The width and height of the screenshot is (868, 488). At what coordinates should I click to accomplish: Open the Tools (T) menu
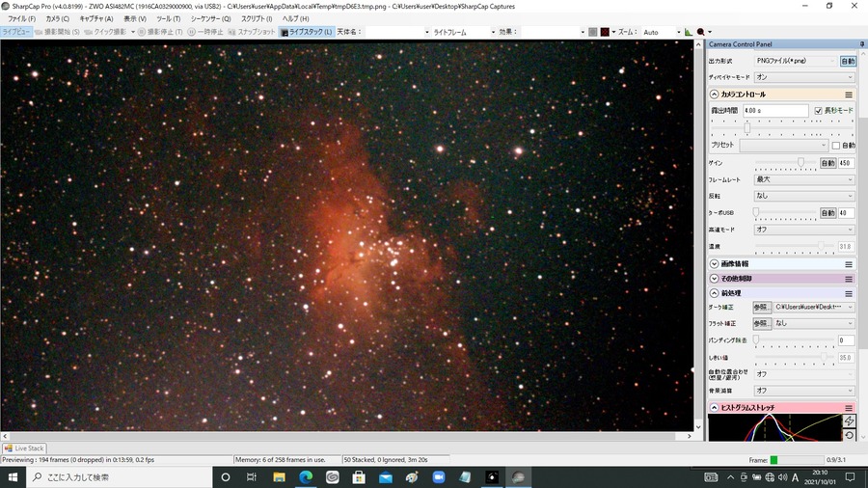click(168, 19)
